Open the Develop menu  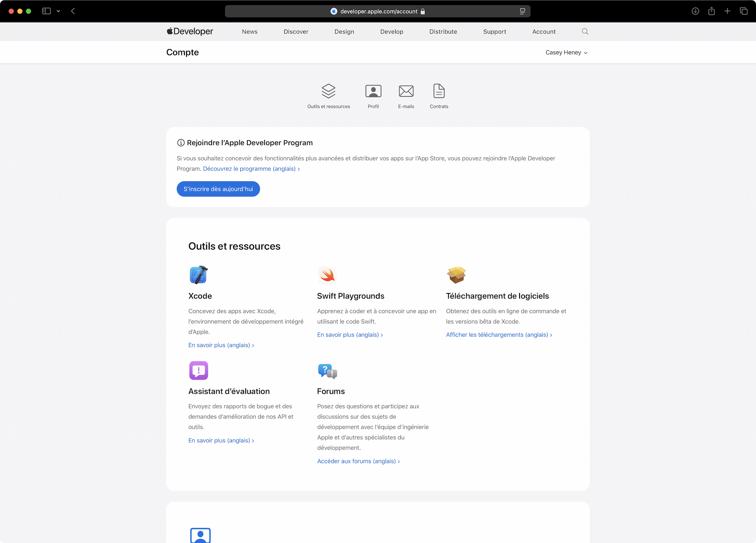tap(392, 32)
